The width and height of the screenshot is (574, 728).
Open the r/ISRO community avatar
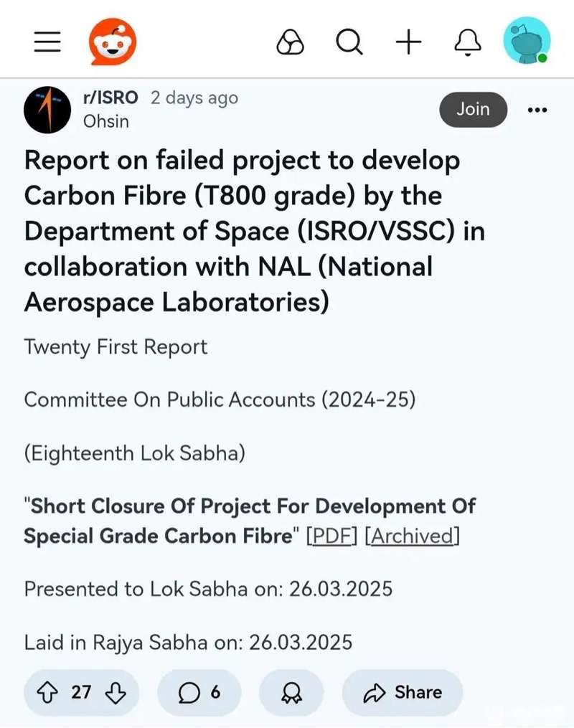click(x=47, y=110)
